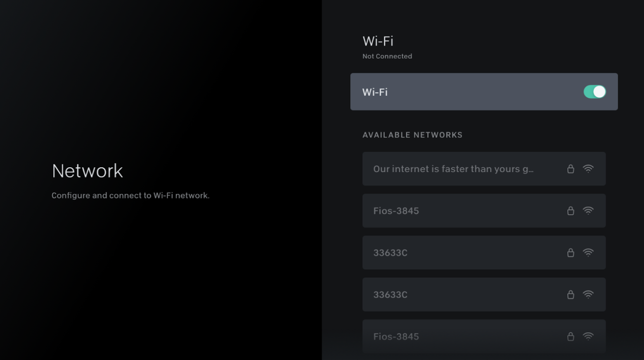
Task: Connect to the first Fios-3845 network entry
Action: [396, 211]
